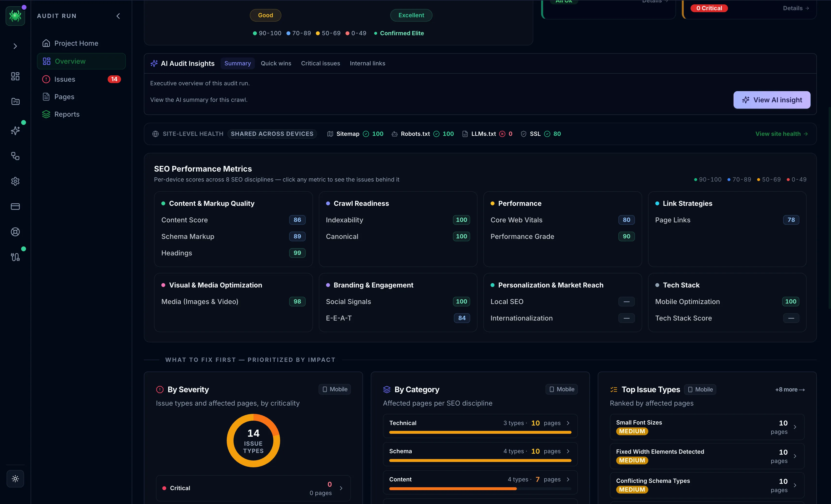Go to Project Home in sidebar
Screen dimensions: 831x504
click(x=81, y=43)
